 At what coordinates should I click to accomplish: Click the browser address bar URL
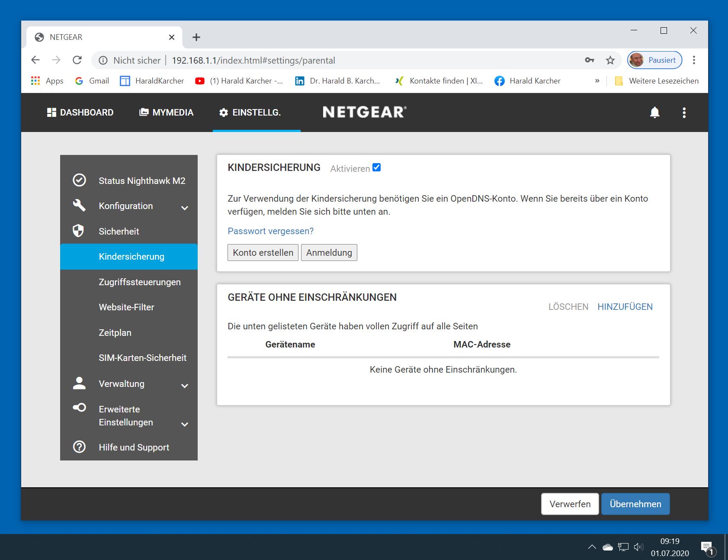pyautogui.click(x=253, y=61)
